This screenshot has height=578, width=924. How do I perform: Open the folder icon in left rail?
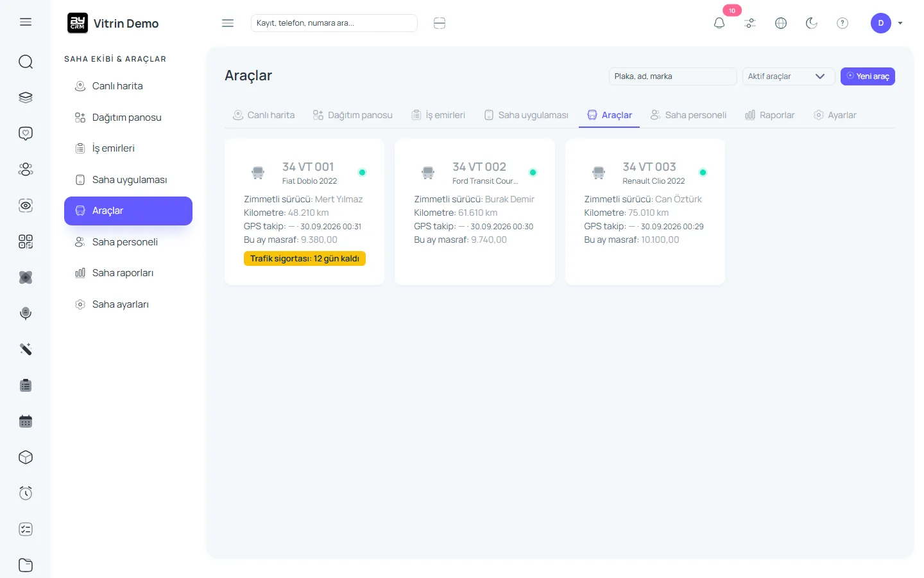click(26, 565)
